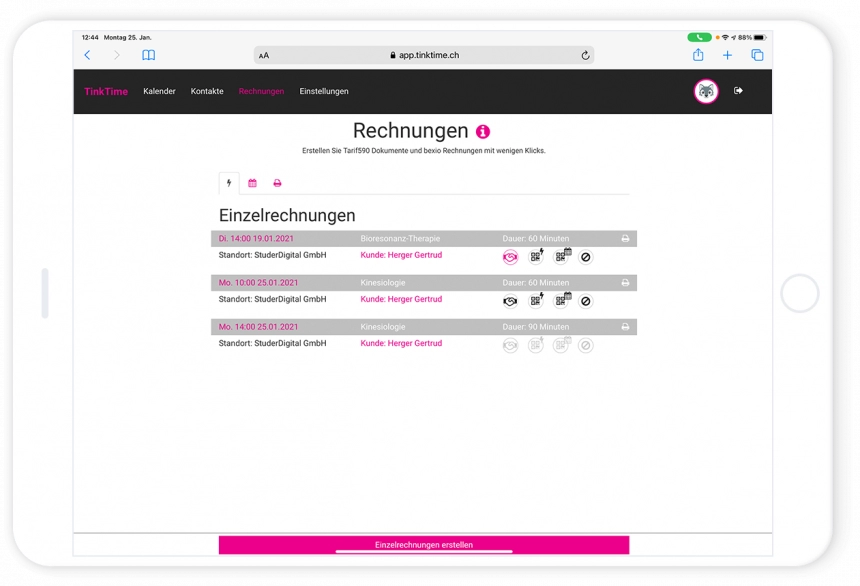Toggle handshake icon for Bioresonanz-Therapie appointment
This screenshot has width=860, height=586.
click(510, 257)
